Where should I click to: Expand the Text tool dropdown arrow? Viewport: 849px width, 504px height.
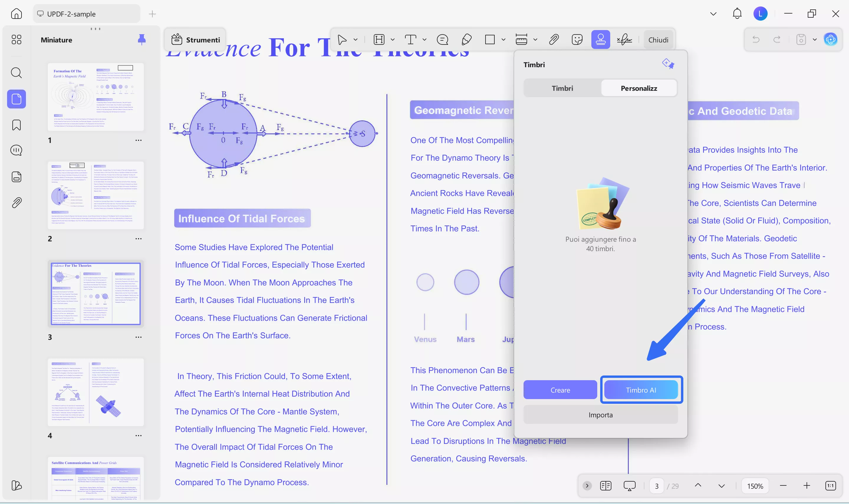click(x=424, y=40)
